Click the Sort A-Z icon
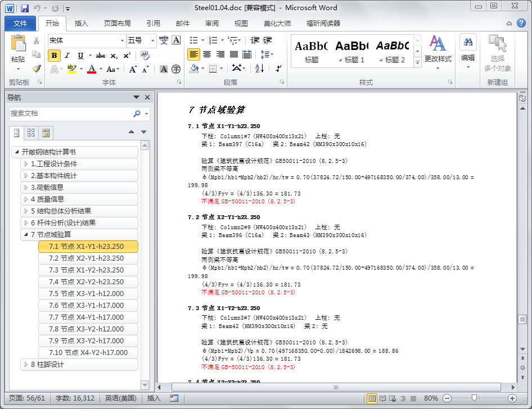 click(259, 69)
